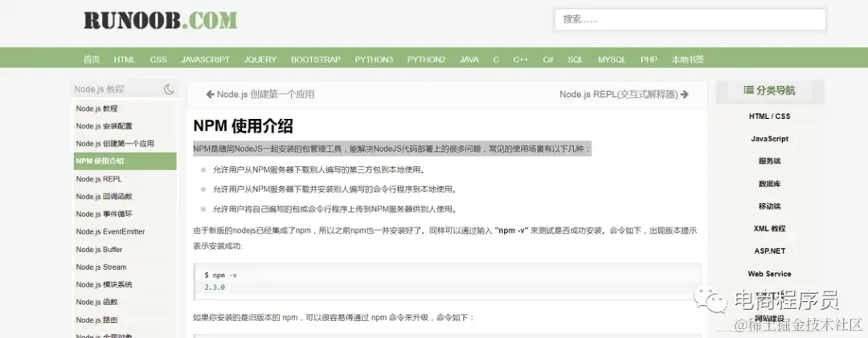The height and width of the screenshot is (338, 868).
Task: Open Node.js 教程 in the sidebar list
Action: pos(97,108)
